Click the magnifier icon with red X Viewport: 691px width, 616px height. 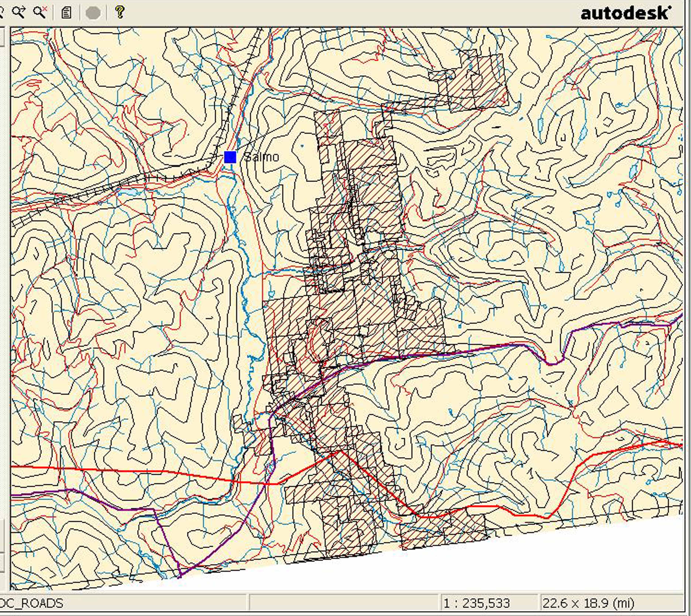(x=40, y=13)
